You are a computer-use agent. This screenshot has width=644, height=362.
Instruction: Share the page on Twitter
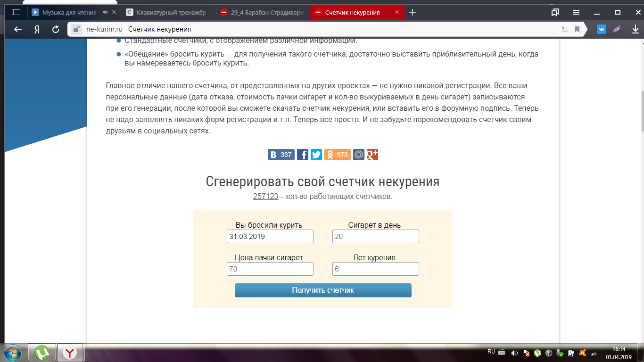pyautogui.click(x=316, y=155)
